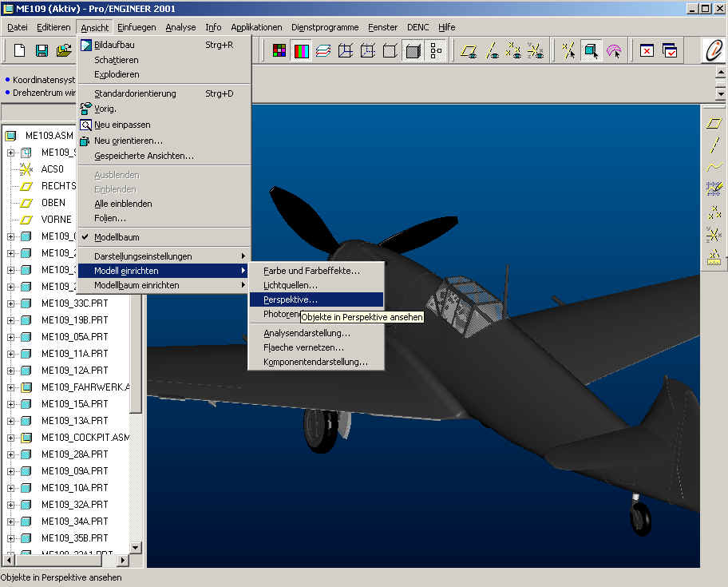Open the Editieren menu
The height and width of the screenshot is (587, 728).
(53, 27)
